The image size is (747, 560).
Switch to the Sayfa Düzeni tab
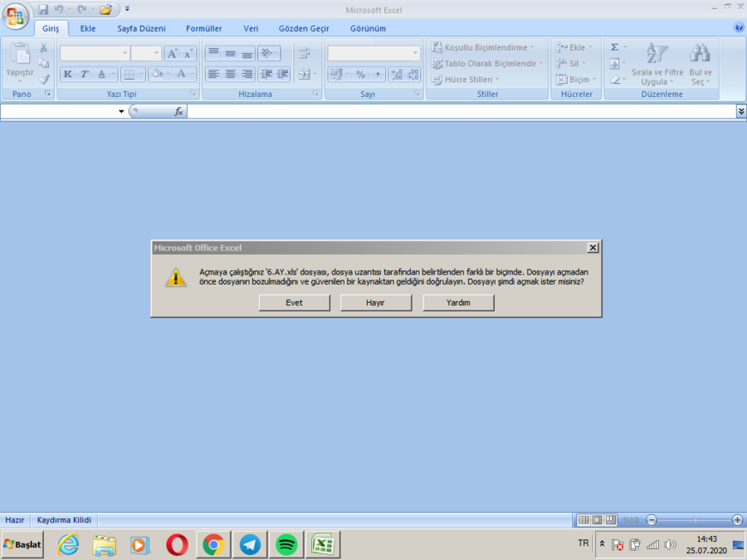coord(141,28)
